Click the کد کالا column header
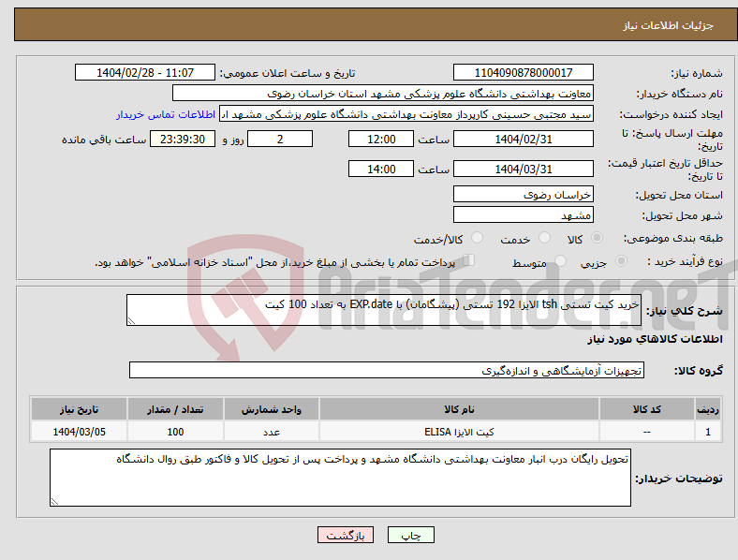Screen dimensions: 738x560 [x=647, y=409]
